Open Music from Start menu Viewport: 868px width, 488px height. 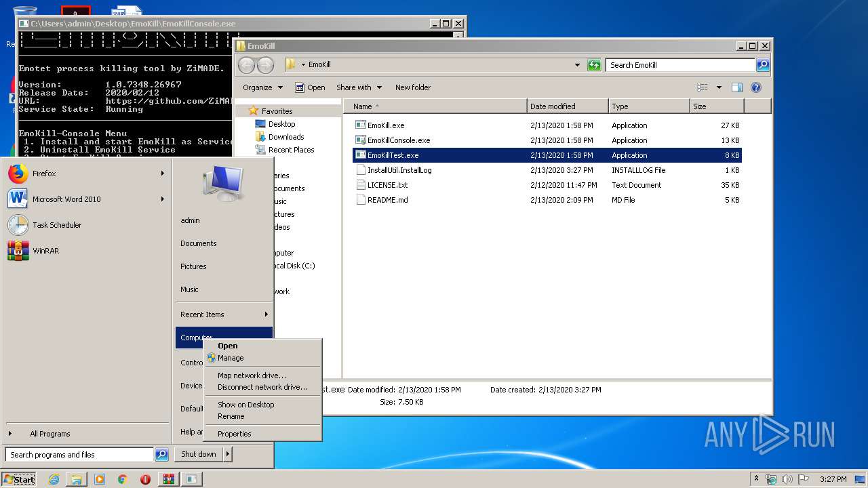(x=224, y=289)
